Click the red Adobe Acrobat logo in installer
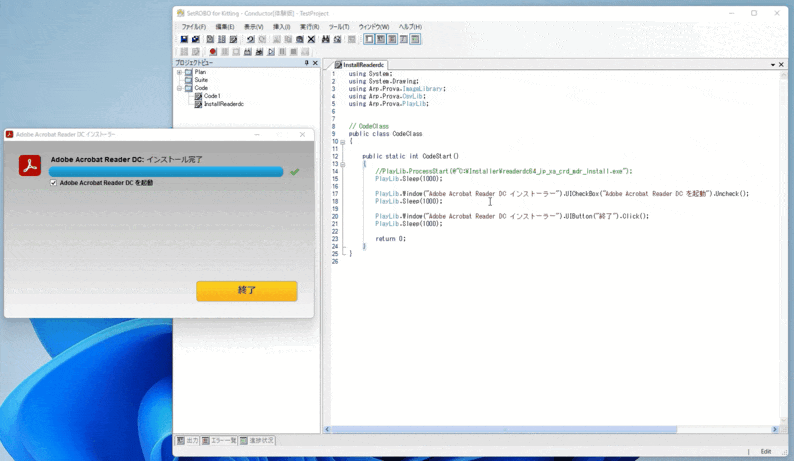Viewport: 794px width, 461px height. tap(30, 166)
